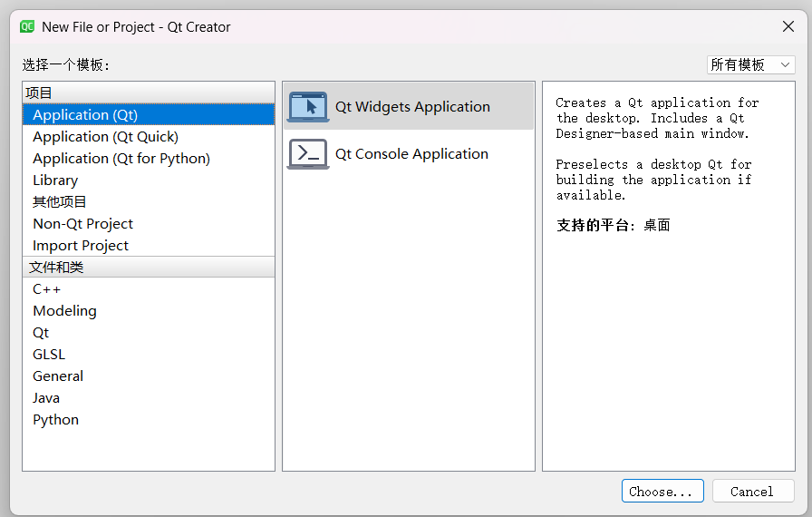Select the C++ files category
The height and width of the screenshot is (517, 812).
tap(149, 288)
